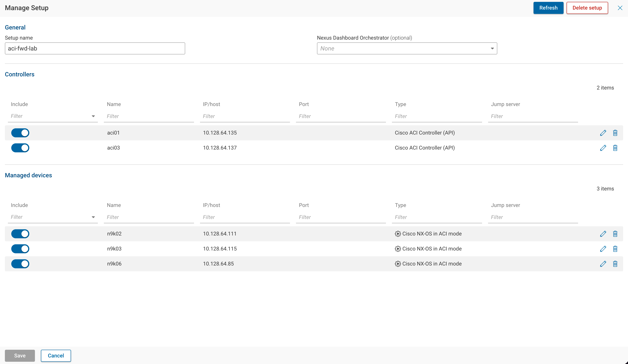Image resolution: width=628 pixels, height=364 pixels.
Task: Select the n9k03 name cell
Action: pos(114,249)
